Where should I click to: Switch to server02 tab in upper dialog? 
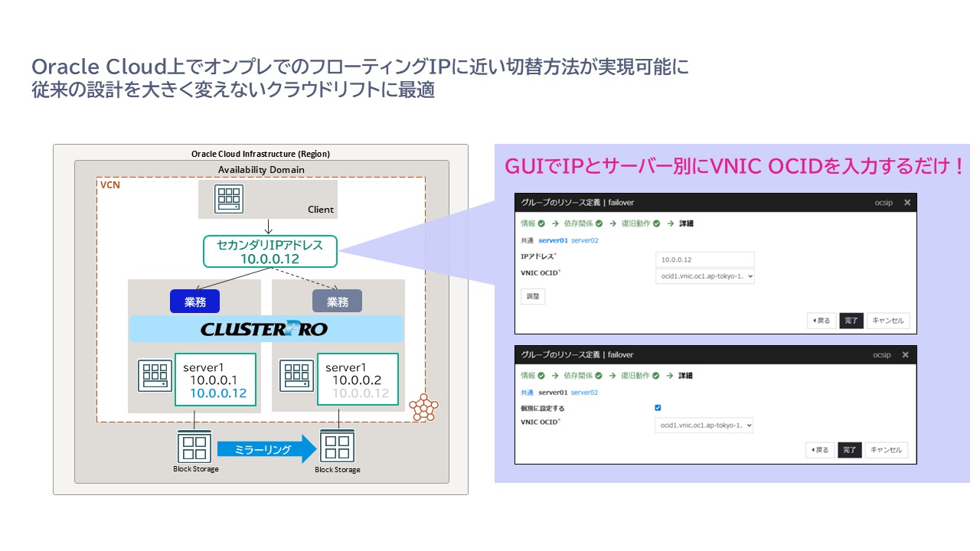pyautogui.click(x=585, y=240)
